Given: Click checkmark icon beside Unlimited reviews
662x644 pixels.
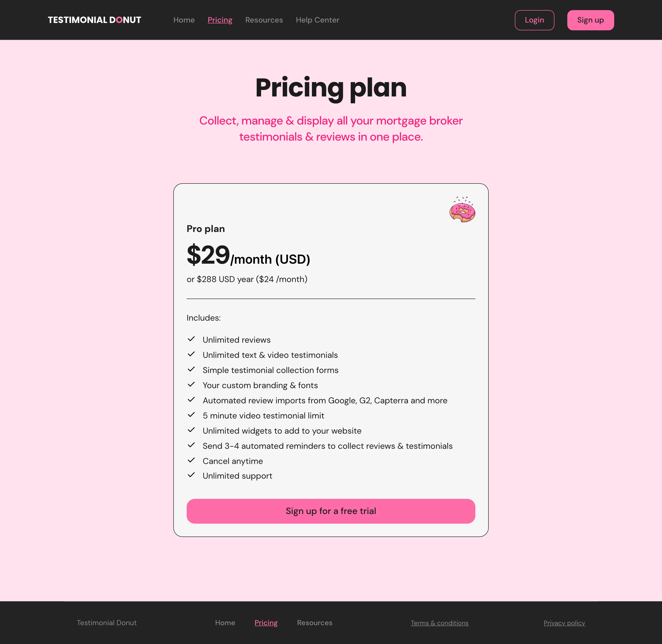Looking at the screenshot, I should tap(191, 339).
